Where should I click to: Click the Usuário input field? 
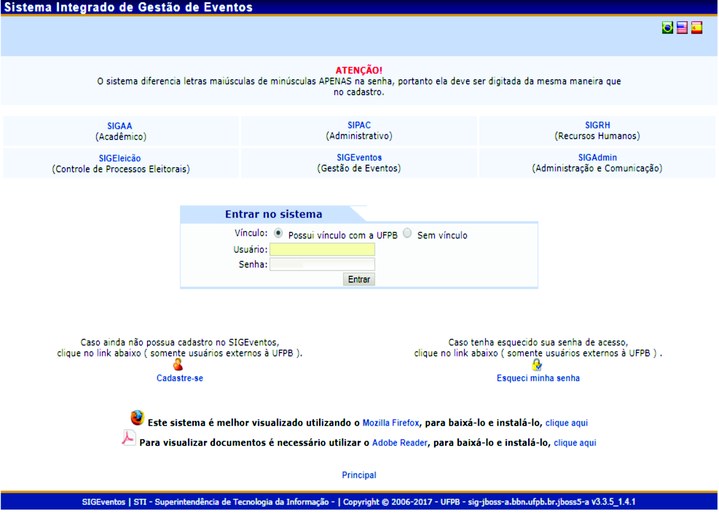(x=321, y=250)
